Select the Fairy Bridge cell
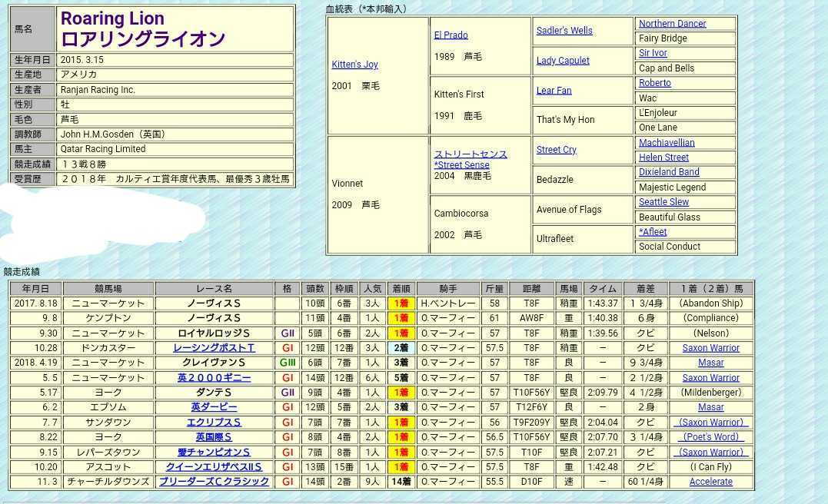828x504 pixels. pyautogui.click(x=686, y=38)
